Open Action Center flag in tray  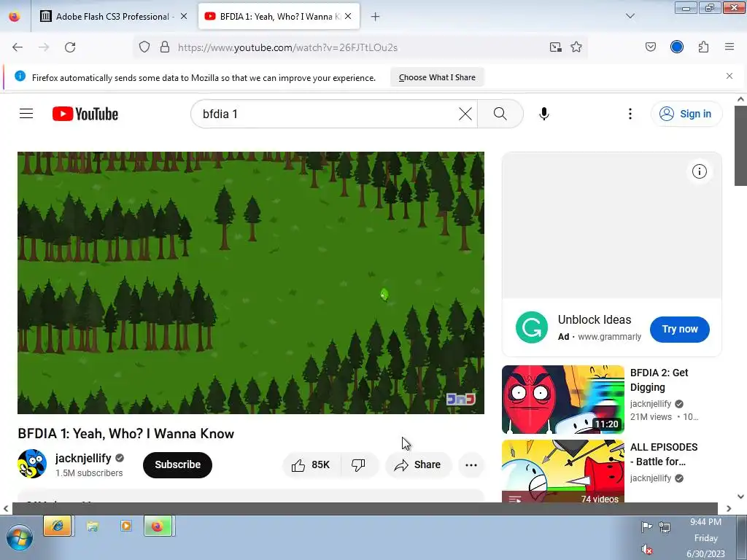(646, 527)
